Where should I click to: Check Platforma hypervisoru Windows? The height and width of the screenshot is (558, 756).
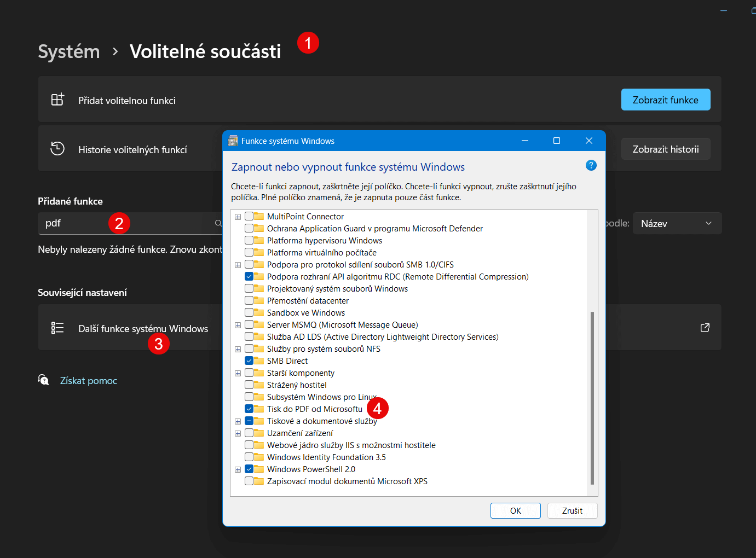[249, 240]
